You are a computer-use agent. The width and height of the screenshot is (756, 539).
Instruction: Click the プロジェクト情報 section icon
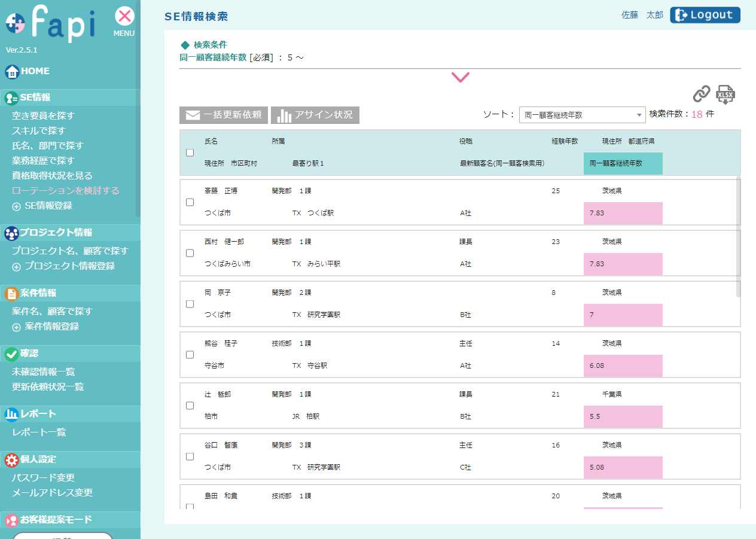pos(11,233)
